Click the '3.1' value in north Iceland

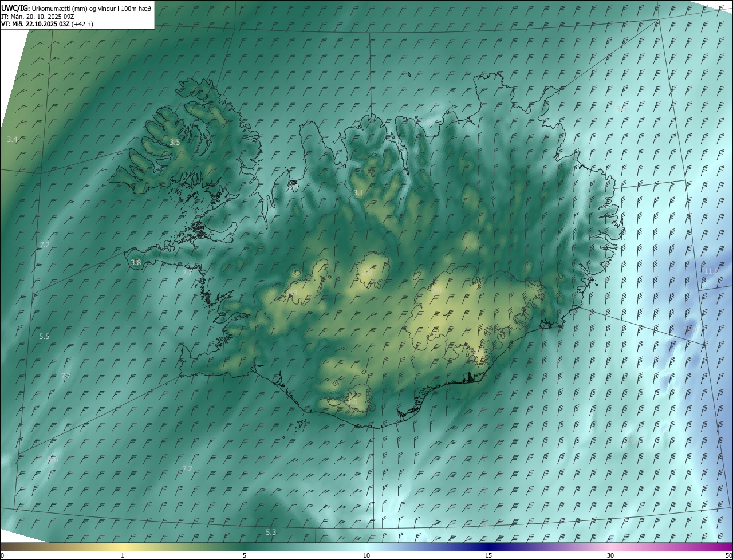pos(358,193)
